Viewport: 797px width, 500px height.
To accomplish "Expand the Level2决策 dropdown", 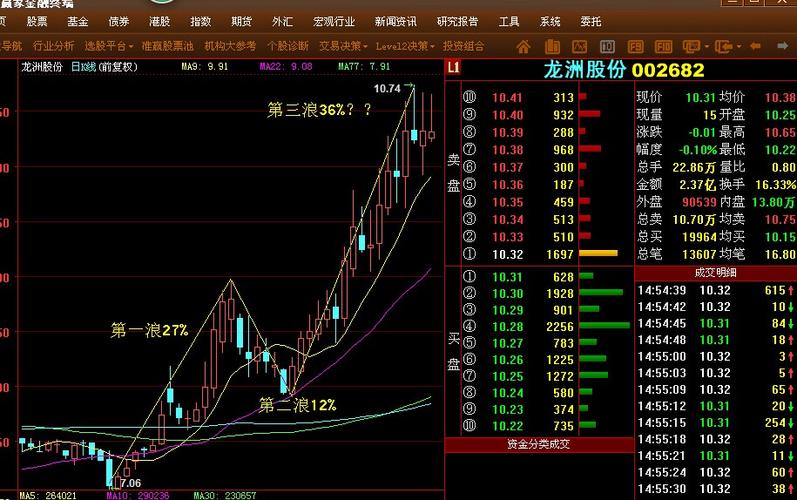I will pyautogui.click(x=433, y=47).
